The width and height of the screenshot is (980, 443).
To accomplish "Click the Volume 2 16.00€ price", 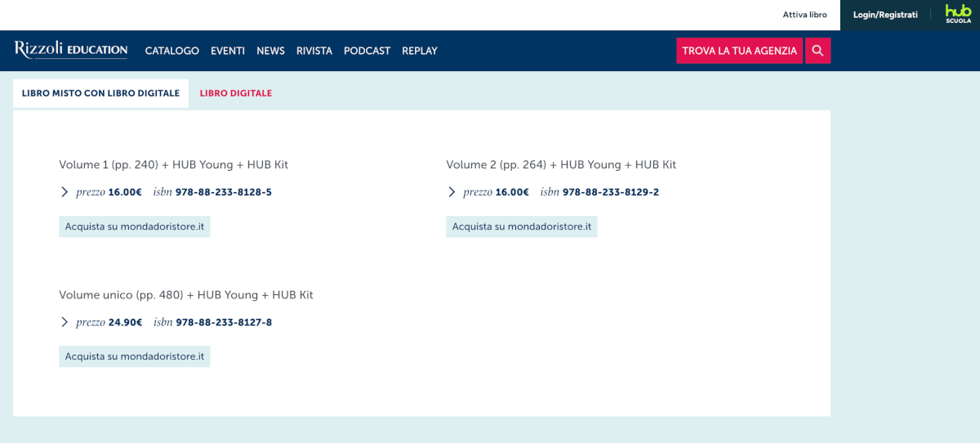I will click(513, 192).
